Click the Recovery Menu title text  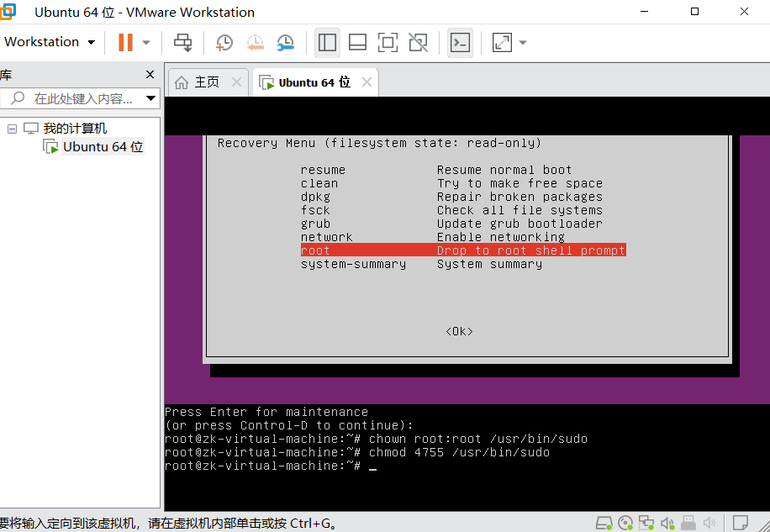click(379, 143)
